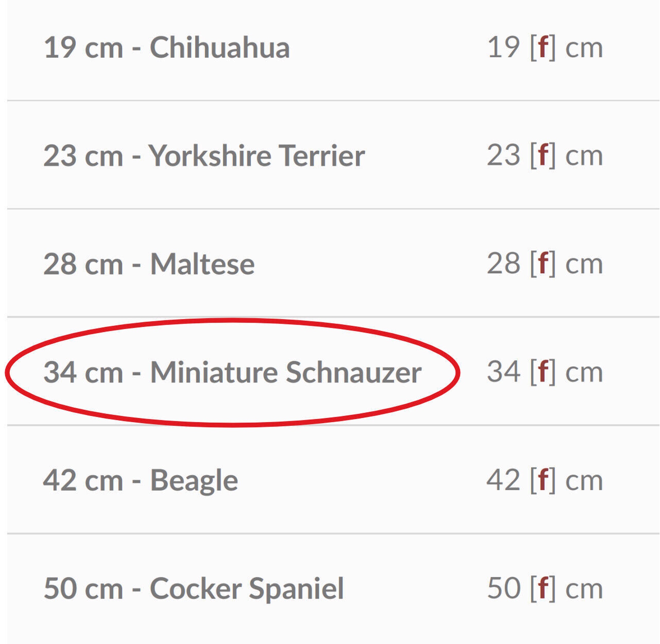660x644 pixels.
Task: Choose the 23 cm - Yorkshire Terrier option
Action: pos(204,156)
